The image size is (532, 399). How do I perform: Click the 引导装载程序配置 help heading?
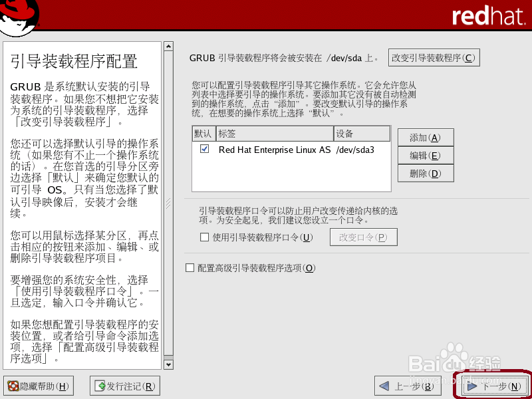tap(74, 61)
